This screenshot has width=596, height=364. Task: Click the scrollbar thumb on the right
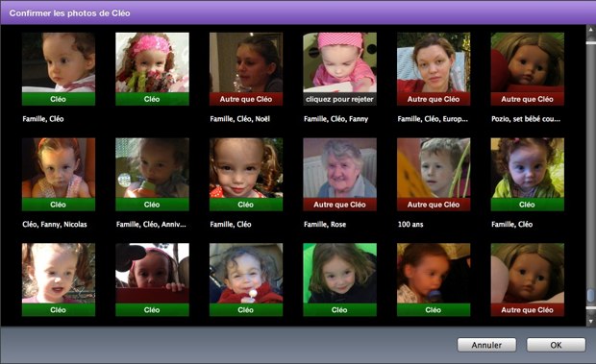[590, 295]
